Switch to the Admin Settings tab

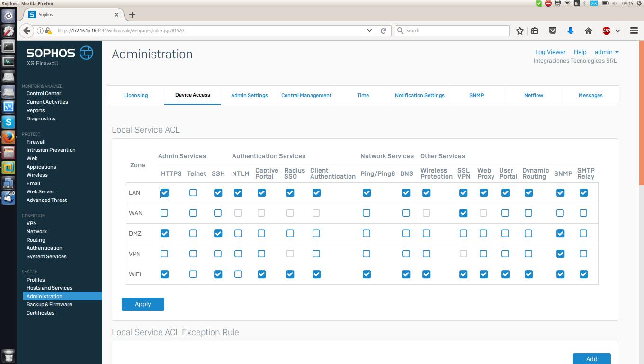(250, 95)
